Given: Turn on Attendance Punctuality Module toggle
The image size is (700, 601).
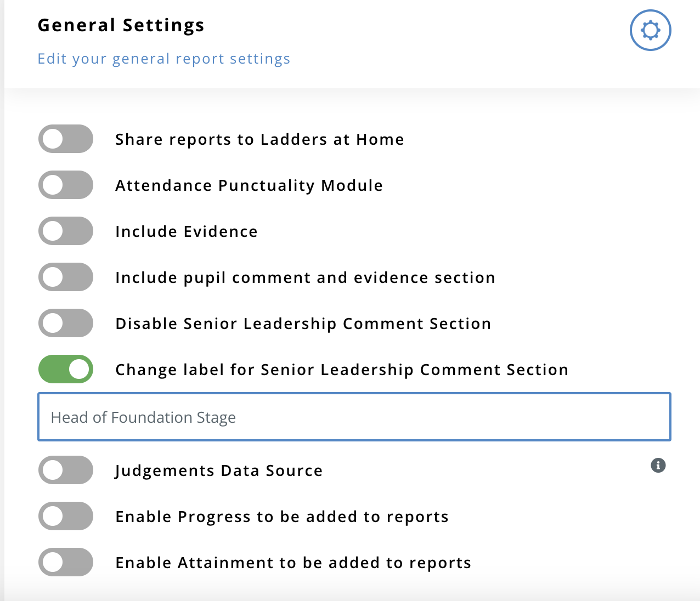Looking at the screenshot, I should [66, 185].
